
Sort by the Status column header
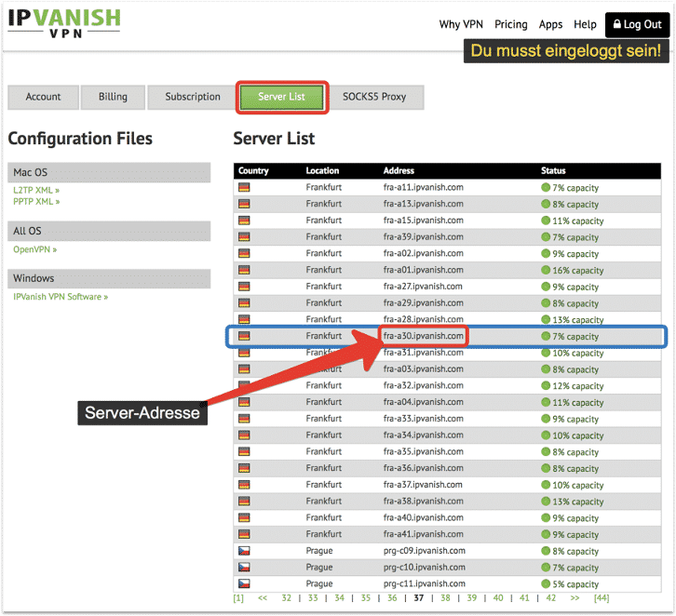click(x=553, y=171)
